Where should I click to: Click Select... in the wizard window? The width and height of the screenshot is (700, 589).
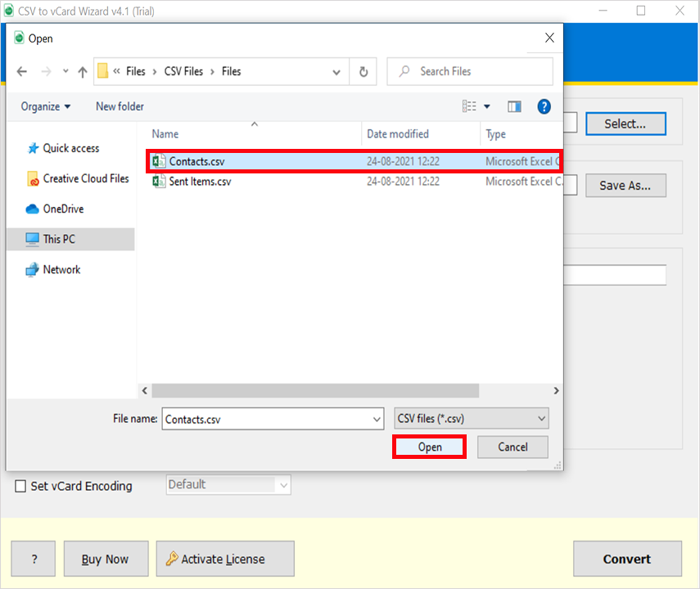pyautogui.click(x=625, y=124)
